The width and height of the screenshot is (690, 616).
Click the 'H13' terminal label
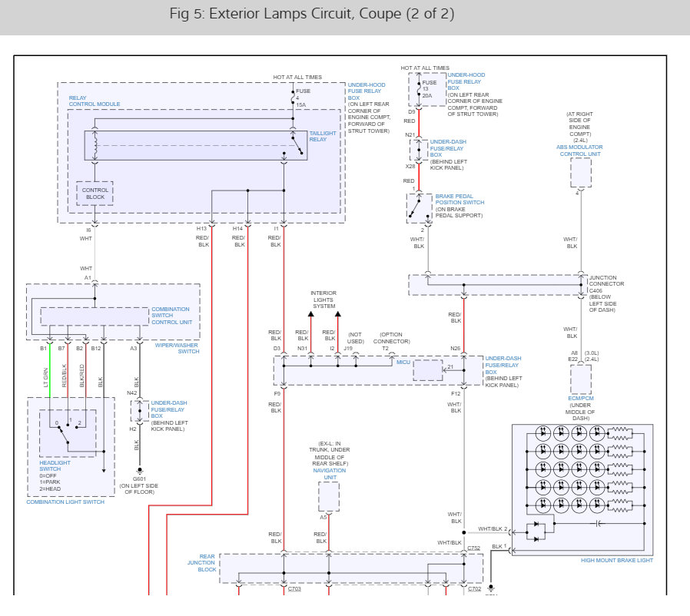[x=201, y=228]
